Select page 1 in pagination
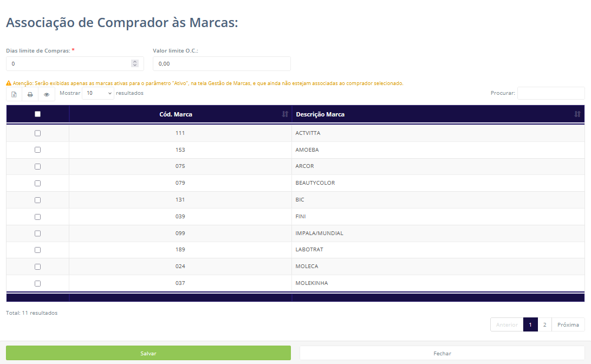This screenshot has width=591, height=364. 530,325
